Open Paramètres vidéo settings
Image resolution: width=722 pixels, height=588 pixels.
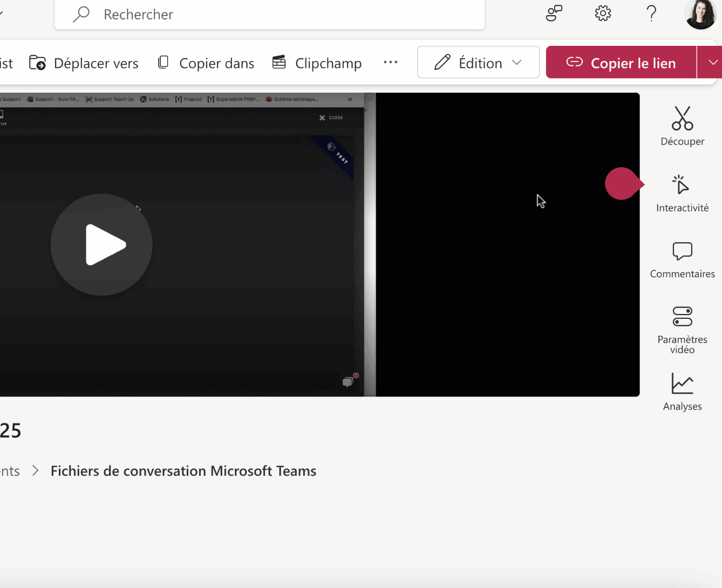point(682,330)
